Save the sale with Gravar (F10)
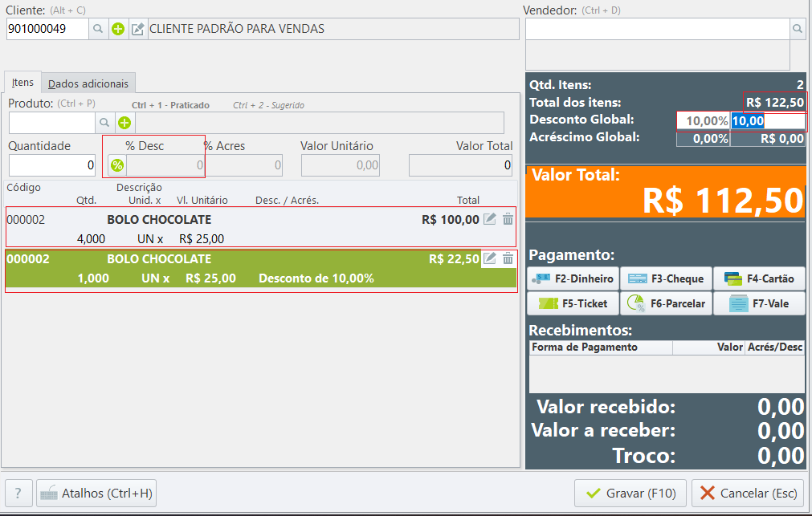 click(x=630, y=494)
